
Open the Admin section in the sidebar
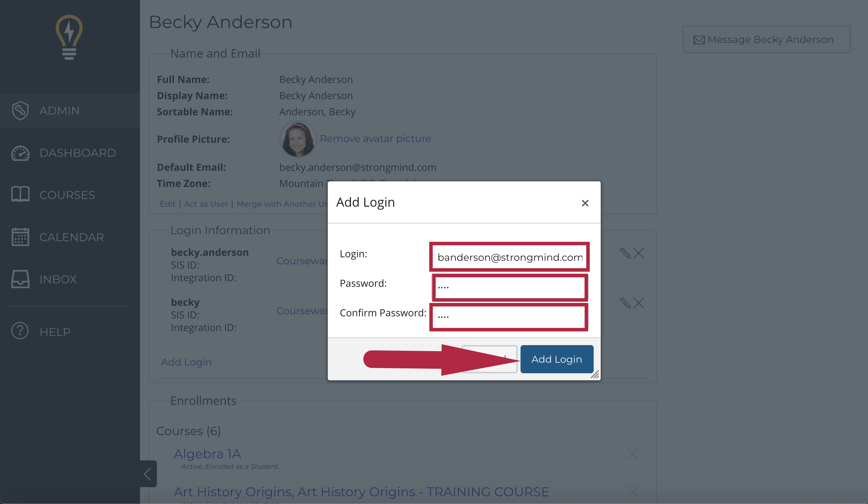[x=70, y=111]
